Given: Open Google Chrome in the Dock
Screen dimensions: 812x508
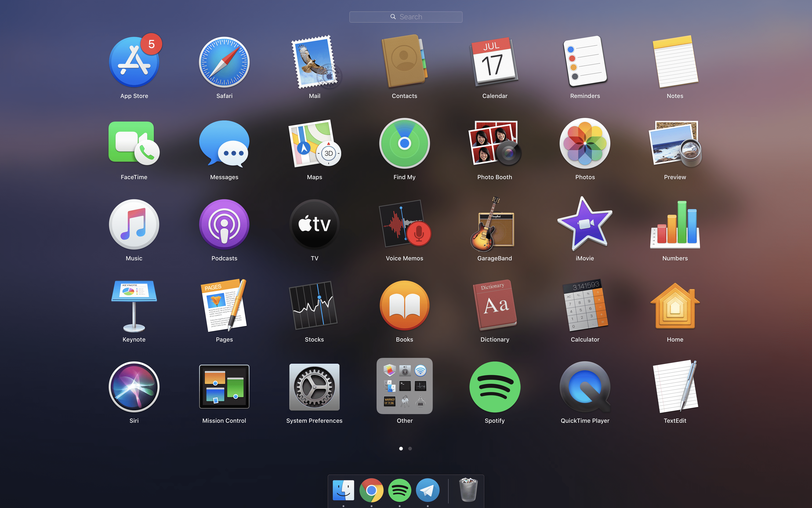Looking at the screenshot, I should coord(371,490).
